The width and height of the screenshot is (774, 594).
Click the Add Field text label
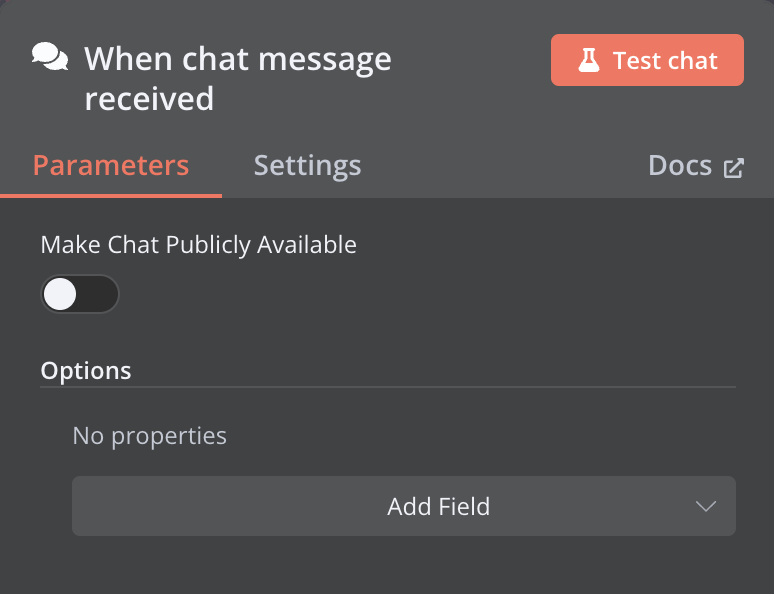coord(438,506)
